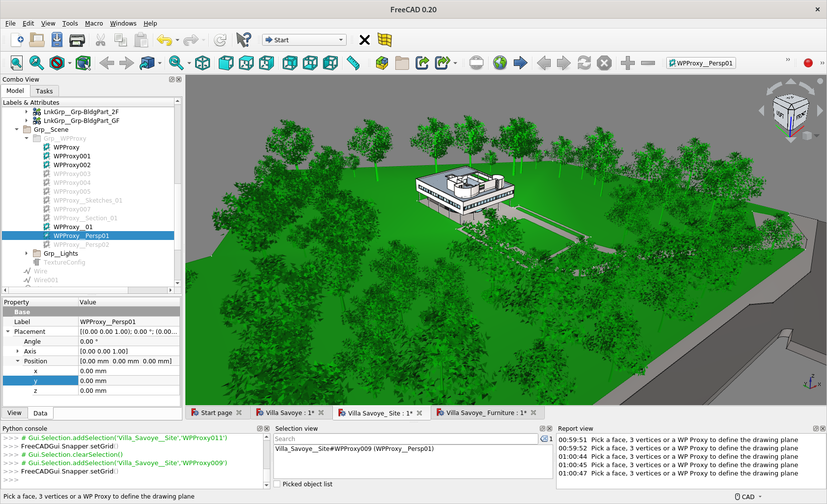Switch to the View property tab
This screenshot has width=827, height=504.
click(x=14, y=413)
